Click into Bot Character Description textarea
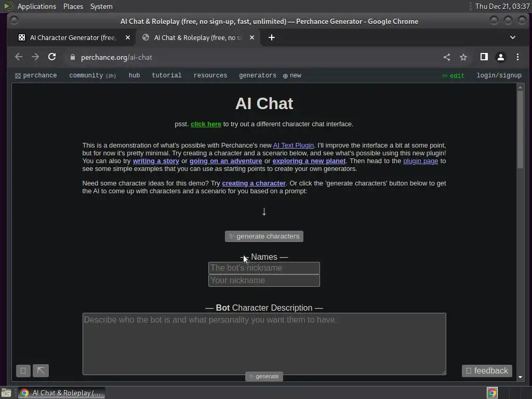Screen dimensions: 532x399 tap(264, 344)
